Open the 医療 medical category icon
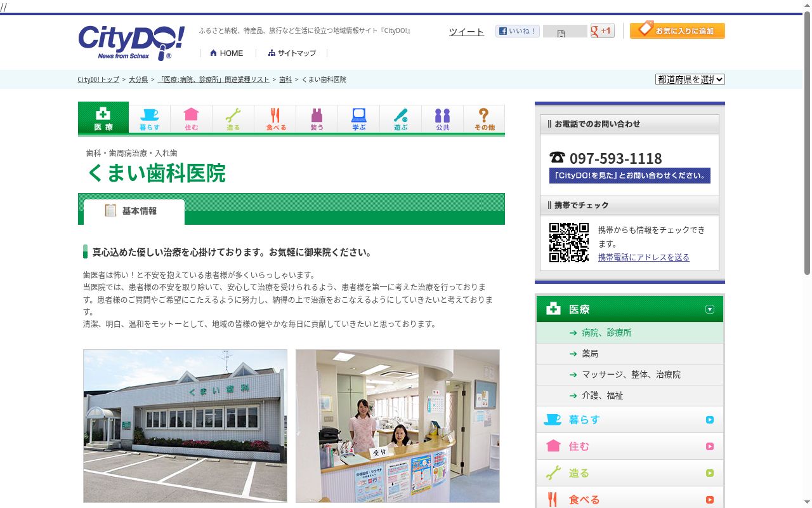The height and width of the screenshot is (508, 812). pos(103,118)
